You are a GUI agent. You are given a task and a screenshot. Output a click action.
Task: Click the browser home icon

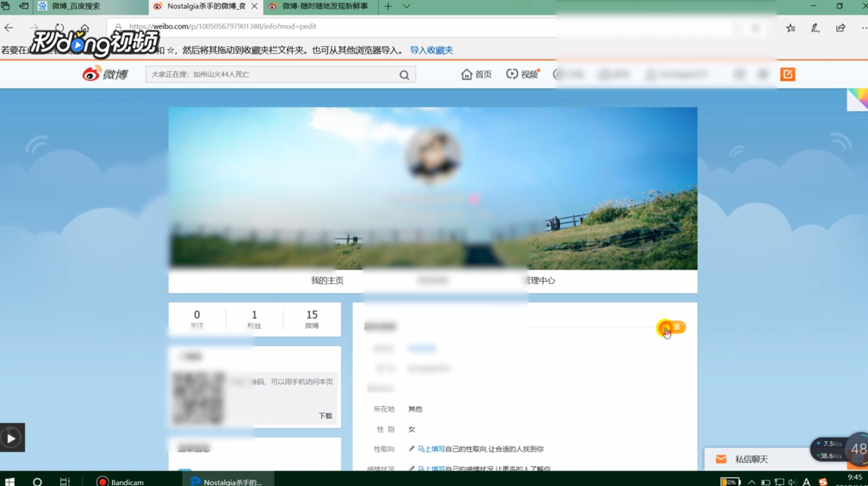[84, 28]
